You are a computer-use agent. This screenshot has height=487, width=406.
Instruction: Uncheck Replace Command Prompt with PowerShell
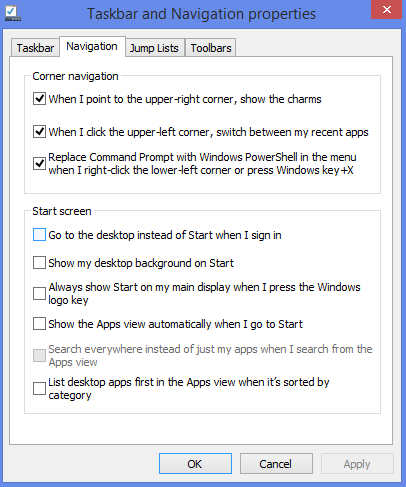39,164
